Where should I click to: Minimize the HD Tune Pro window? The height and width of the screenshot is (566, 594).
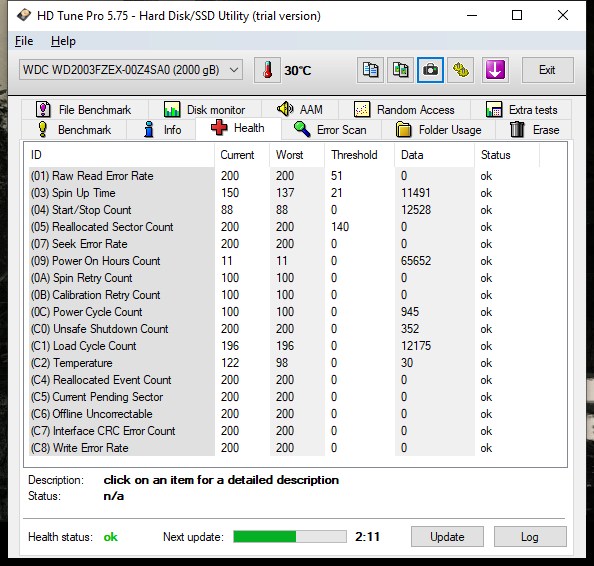472,16
